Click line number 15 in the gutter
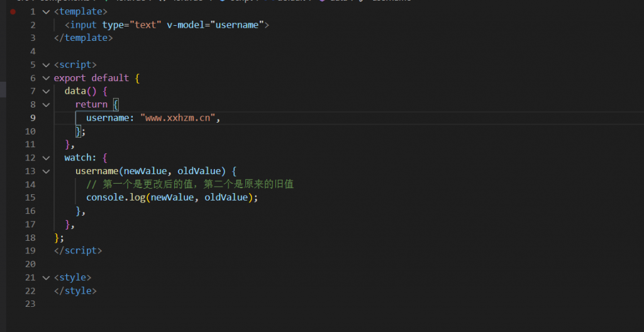Screen dimensions: 644x332 pyautogui.click(x=30, y=197)
